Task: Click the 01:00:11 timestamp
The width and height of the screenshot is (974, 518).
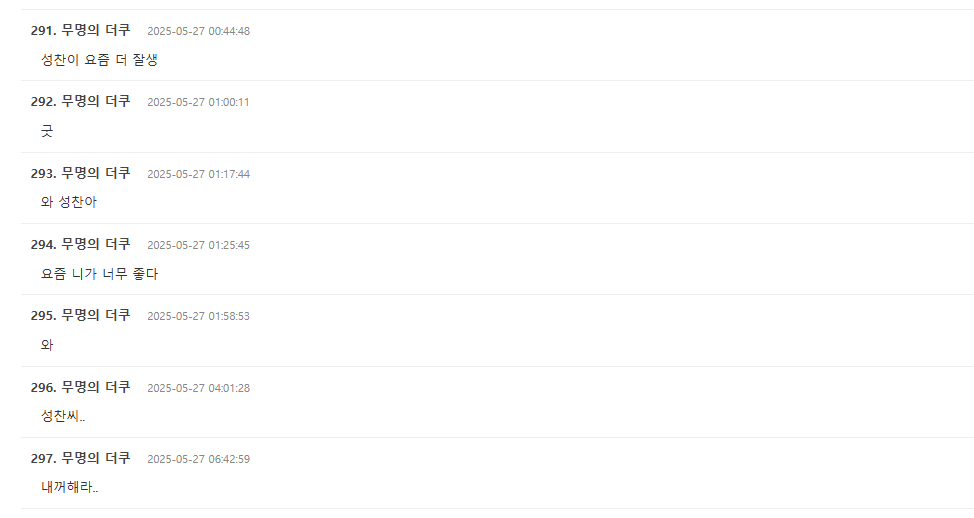Action: (x=198, y=102)
